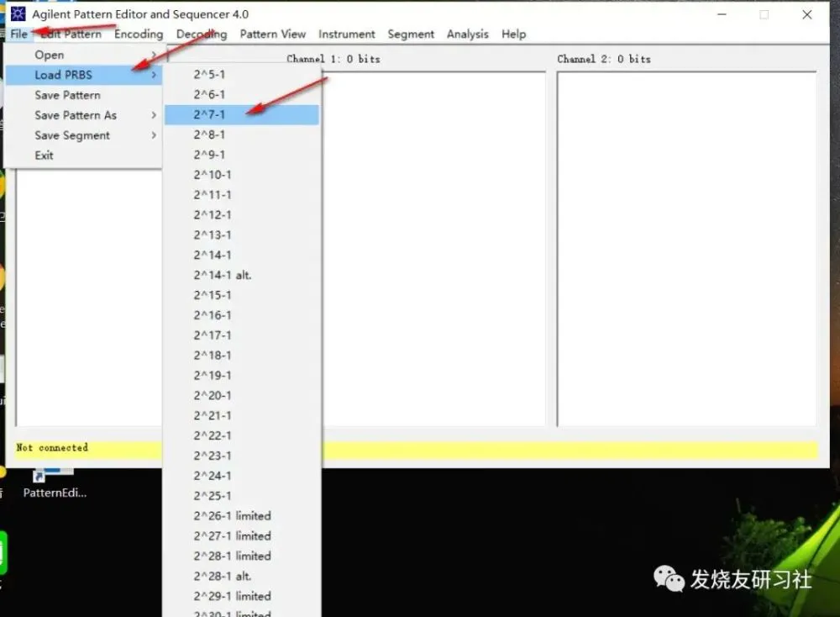840x617 pixels.
Task: Load the 2^15-1 PRBS pattern
Action: click(242, 295)
